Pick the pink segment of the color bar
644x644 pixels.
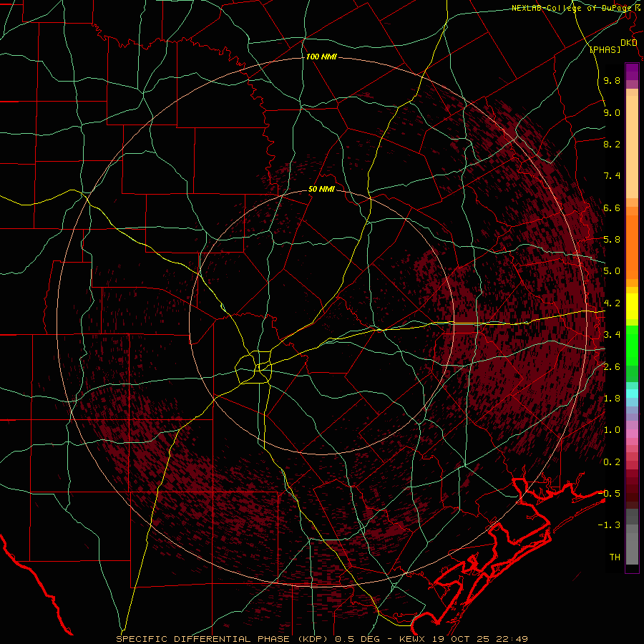pos(632,434)
